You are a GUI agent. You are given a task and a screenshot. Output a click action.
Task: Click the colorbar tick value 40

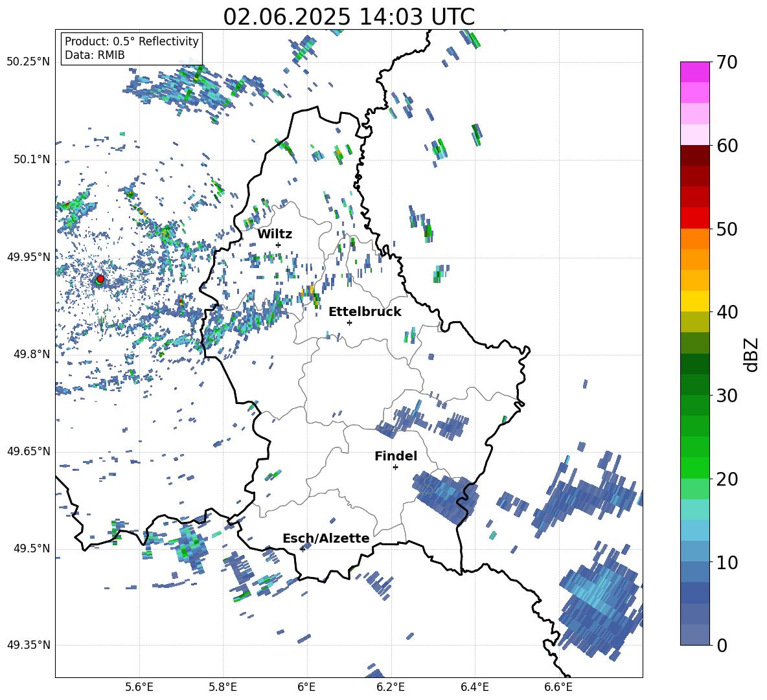click(x=727, y=312)
